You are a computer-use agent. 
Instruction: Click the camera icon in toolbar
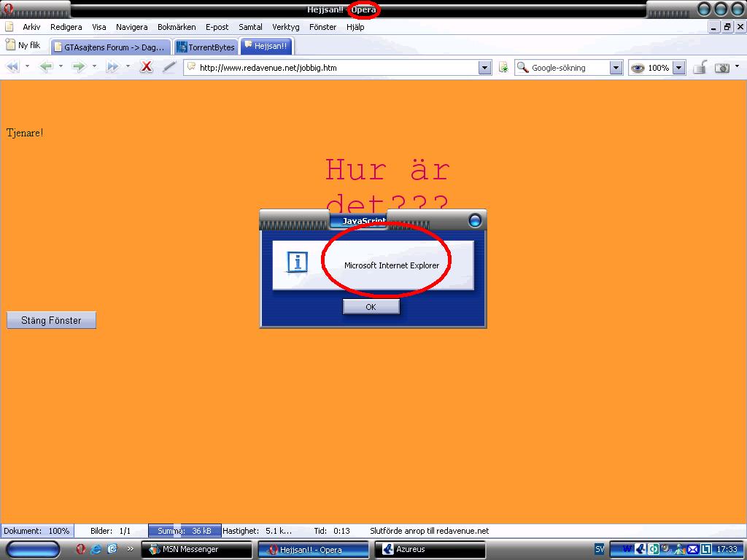point(722,68)
